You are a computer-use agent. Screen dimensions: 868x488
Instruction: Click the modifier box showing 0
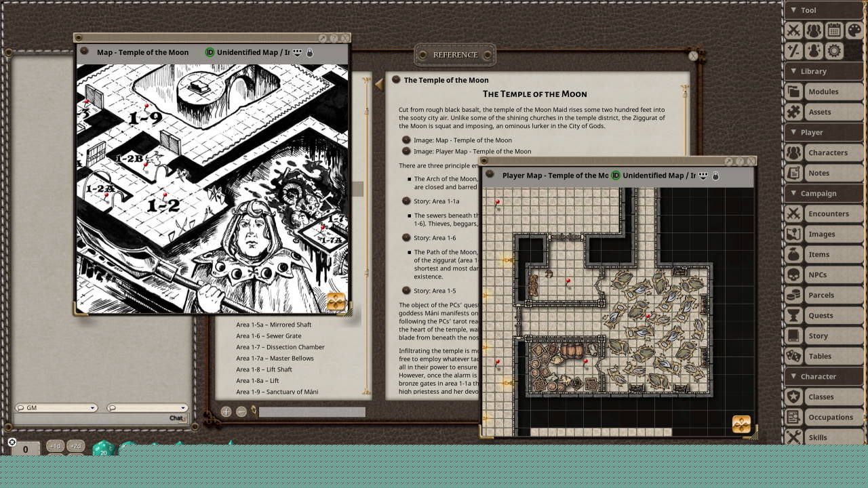(25, 449)
